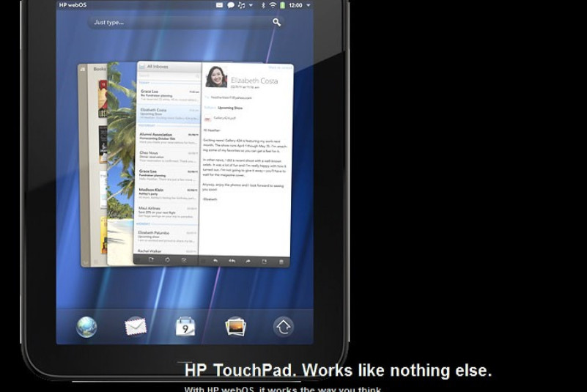Screen dimensions: 587x392
Task: Open the Madison Klein Ashley's party email
Action: pos(167,193)
